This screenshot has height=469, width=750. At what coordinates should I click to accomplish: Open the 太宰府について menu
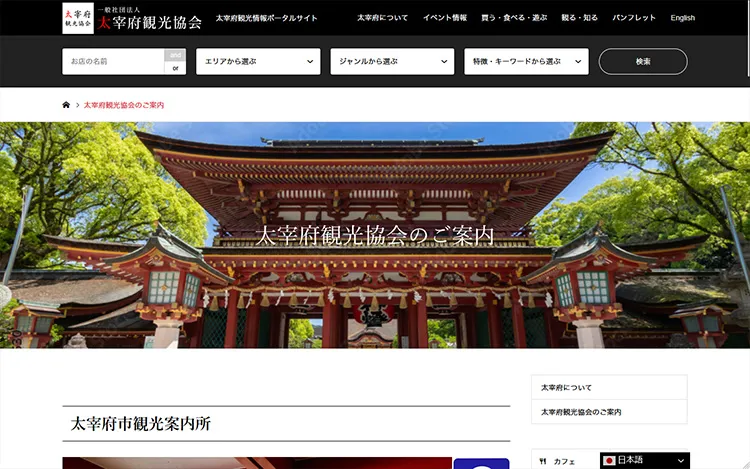(x=383, y=18)
